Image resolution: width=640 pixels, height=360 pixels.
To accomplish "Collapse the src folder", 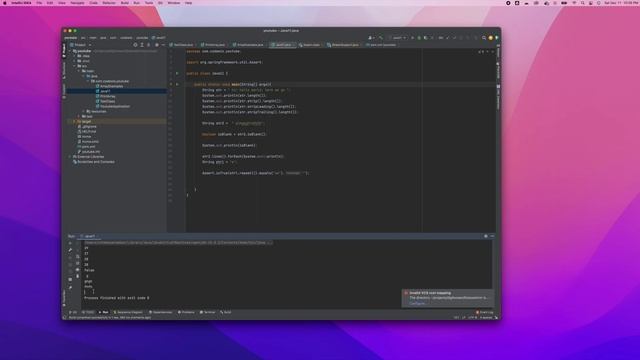I will coord(74,66).
